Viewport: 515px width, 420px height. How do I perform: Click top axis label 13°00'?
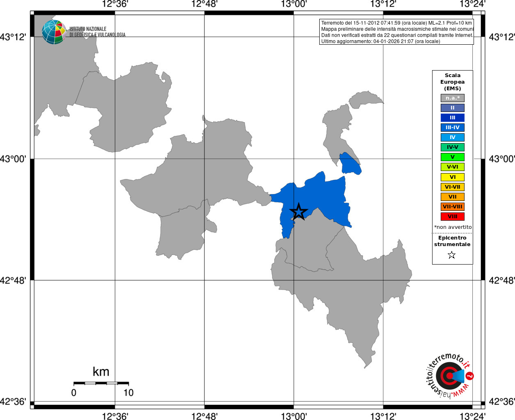(294, 4)
